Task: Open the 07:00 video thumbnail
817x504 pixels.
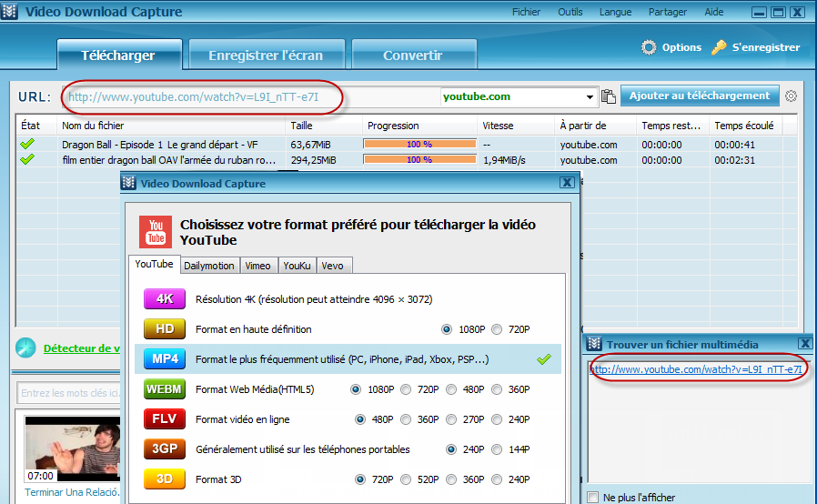Action: [73, 449]
